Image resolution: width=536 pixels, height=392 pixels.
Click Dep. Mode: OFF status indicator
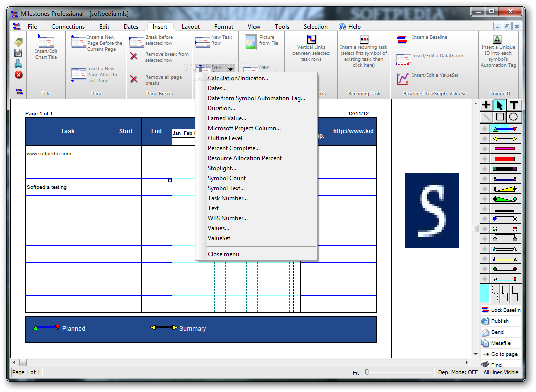(x=458, y=372)
